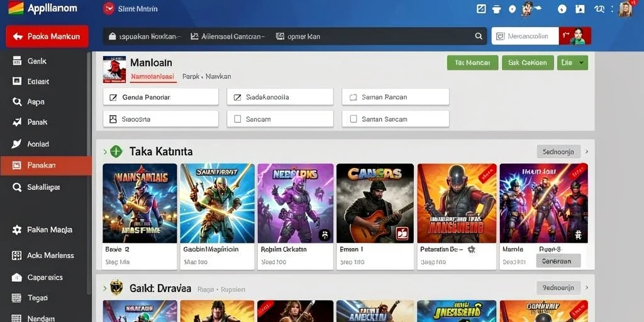This screenshot has width=644, height=322.
Task: Click badge icon on purple Robim Ckikaten cover
Action: (x=325, y=235)
